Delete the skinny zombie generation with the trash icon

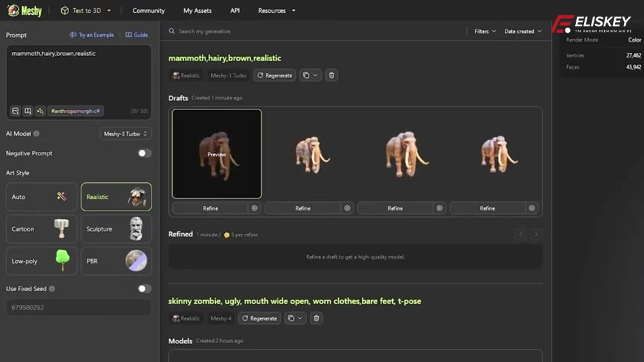coord(316,318)
